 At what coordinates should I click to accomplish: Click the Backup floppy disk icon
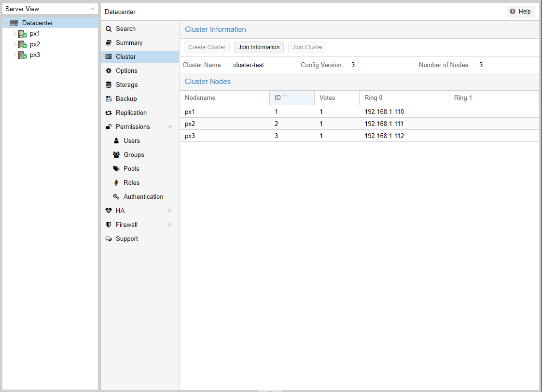109,99
